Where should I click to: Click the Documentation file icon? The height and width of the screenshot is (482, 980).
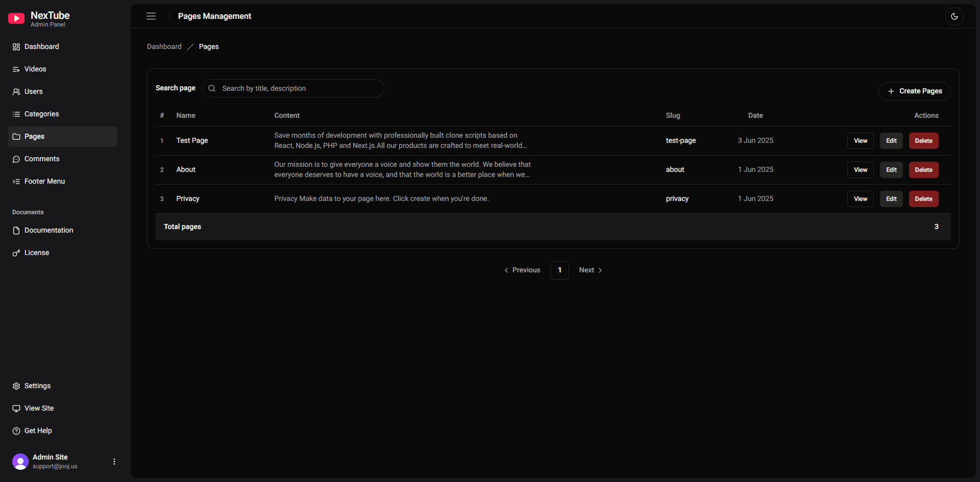tap(16, 231)
